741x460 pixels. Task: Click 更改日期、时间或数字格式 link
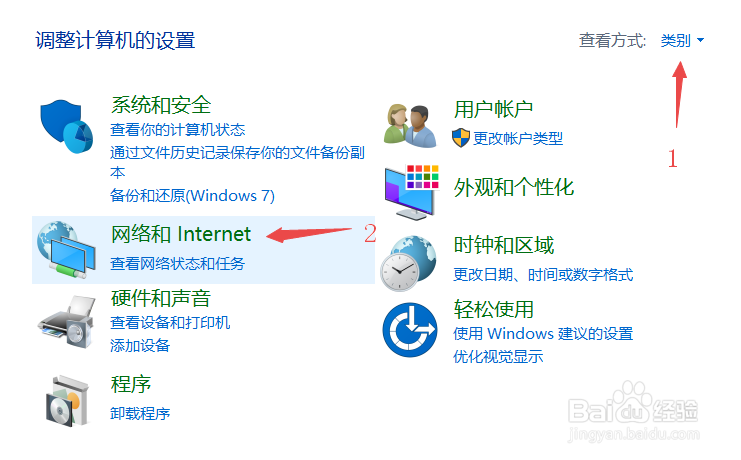pos(543,275)
